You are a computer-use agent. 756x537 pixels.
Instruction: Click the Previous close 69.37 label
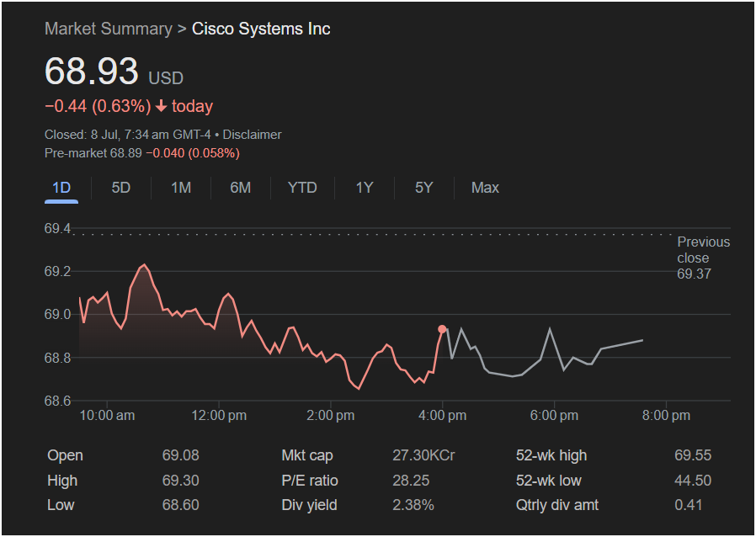(x=704, y=258)
